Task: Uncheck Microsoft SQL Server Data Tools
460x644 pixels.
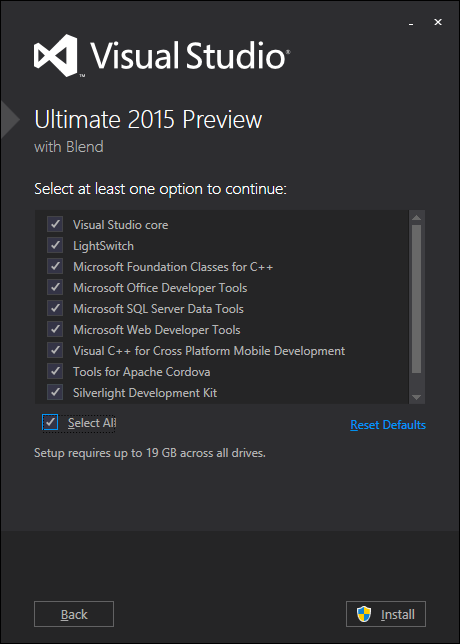Action: pos(55,308)
